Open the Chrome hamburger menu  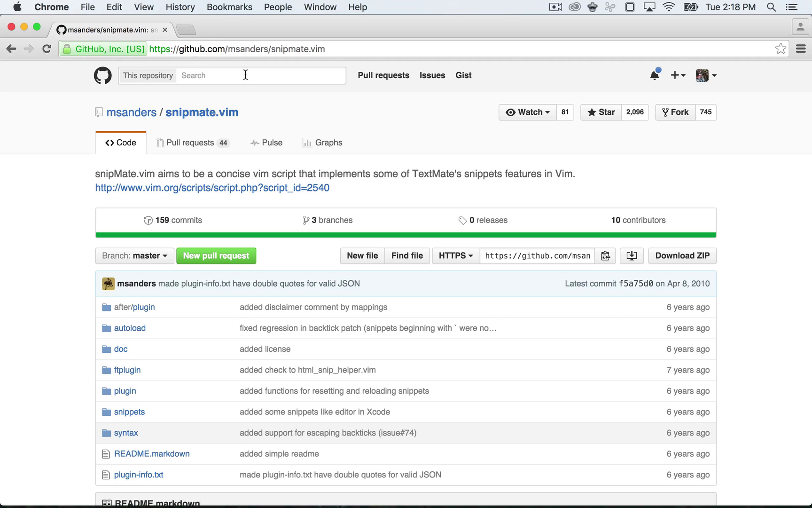click(x=801, y=49)
